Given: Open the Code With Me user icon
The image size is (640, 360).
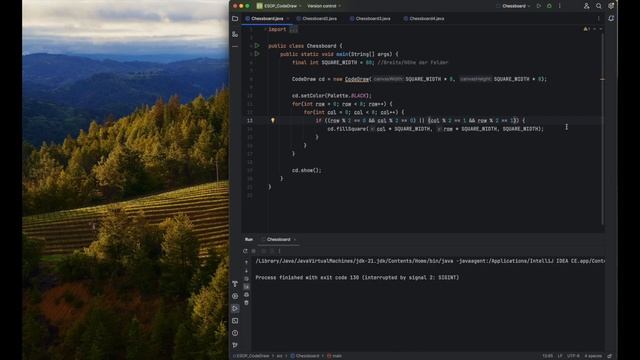Looking at the screenshot, I should click(587, 6).
